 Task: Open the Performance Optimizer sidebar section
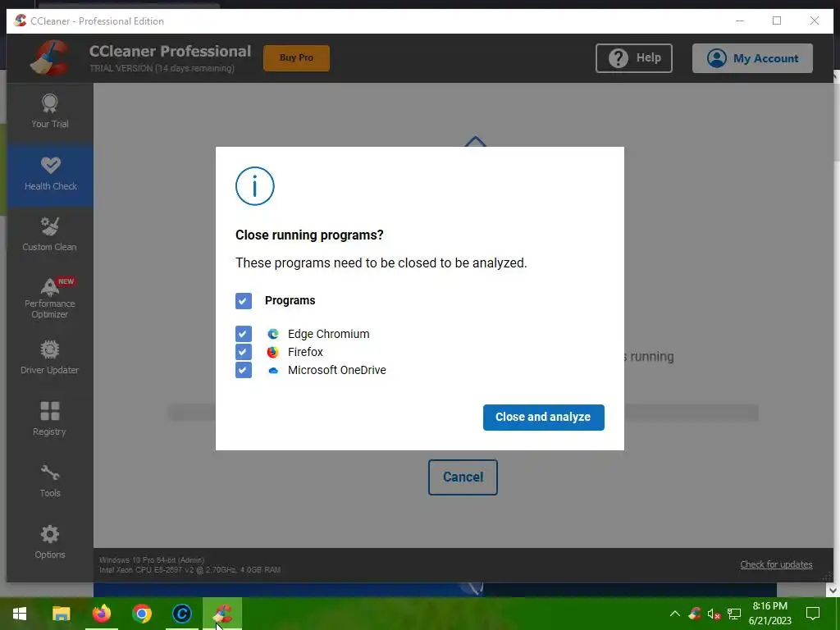click(x=50, y=298)
